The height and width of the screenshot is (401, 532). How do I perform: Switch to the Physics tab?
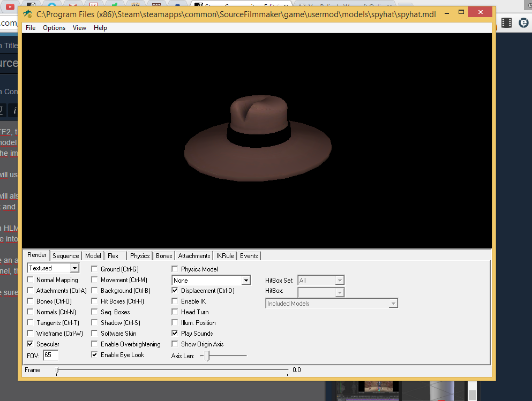[140, 256]
